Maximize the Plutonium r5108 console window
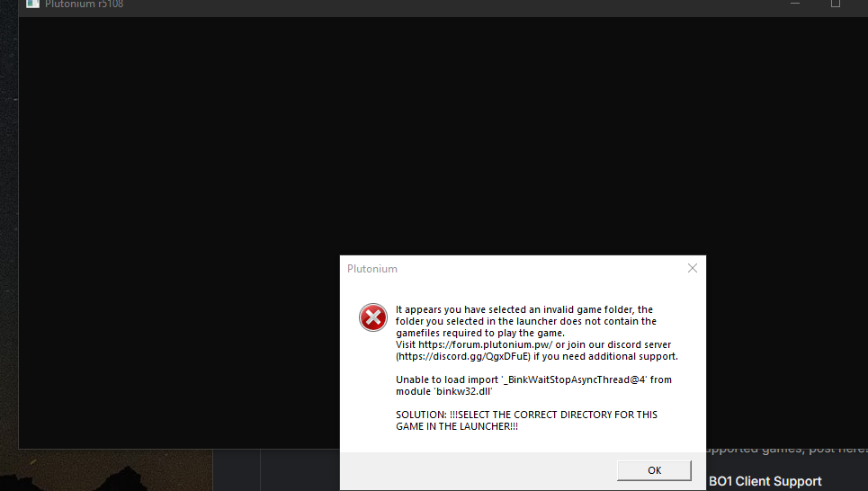 coord(835,4)
